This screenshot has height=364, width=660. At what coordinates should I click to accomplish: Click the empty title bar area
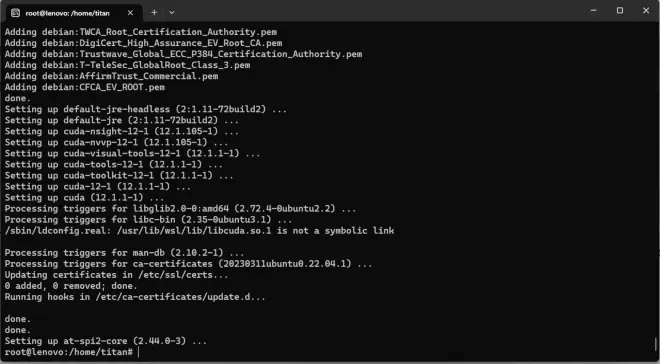(379, 11)
